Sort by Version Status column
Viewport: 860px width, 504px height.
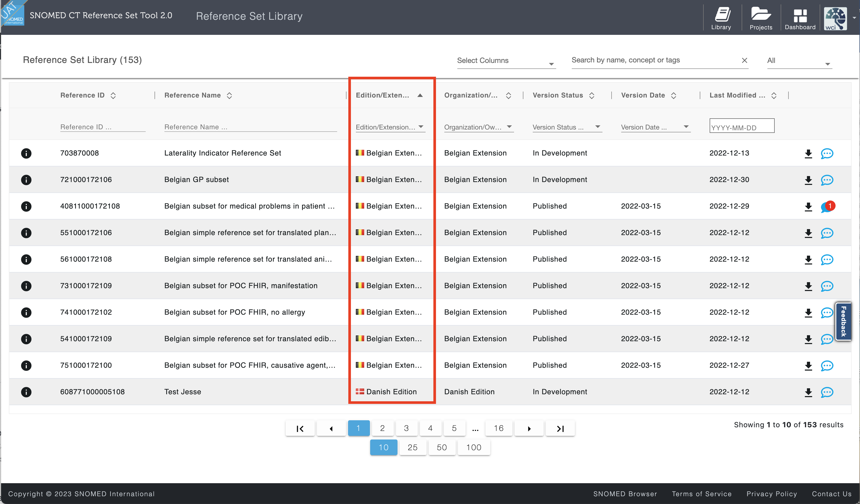(x=592, y=95)
